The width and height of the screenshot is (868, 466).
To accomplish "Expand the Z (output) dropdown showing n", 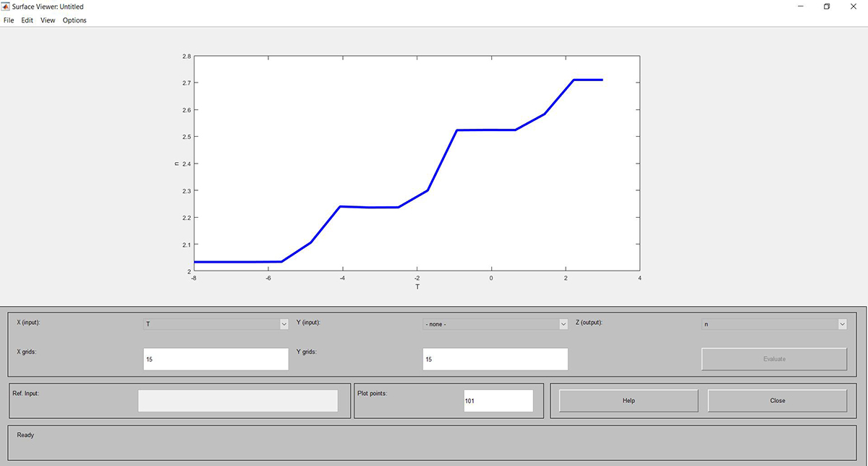I will point(773,324).
